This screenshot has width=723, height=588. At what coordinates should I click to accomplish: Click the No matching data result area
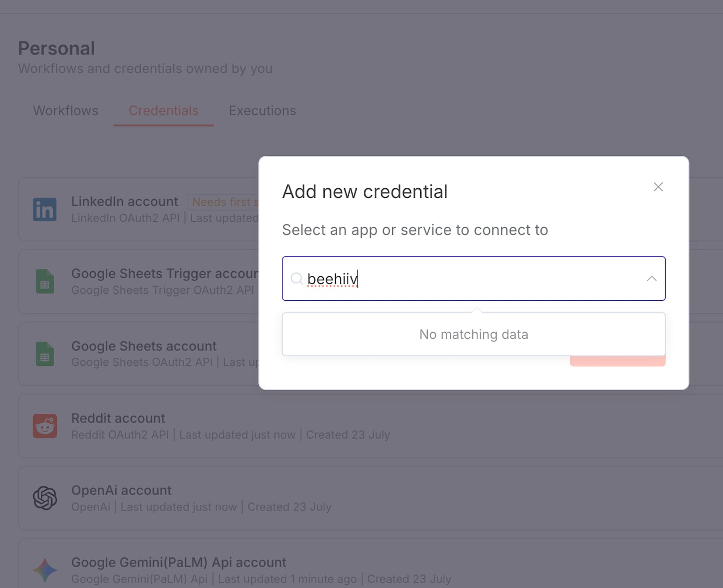click(x=474, y=334)
